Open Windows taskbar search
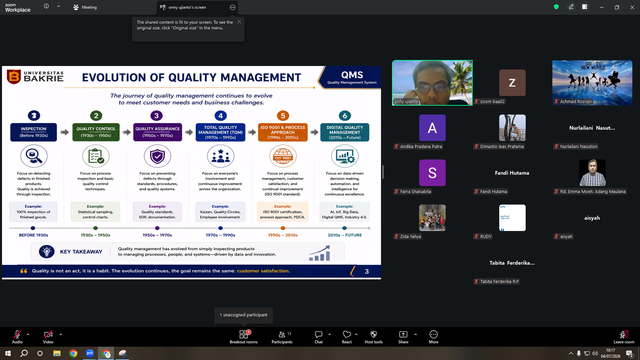Screen dimensions: 640x360 tap(24, 353)
